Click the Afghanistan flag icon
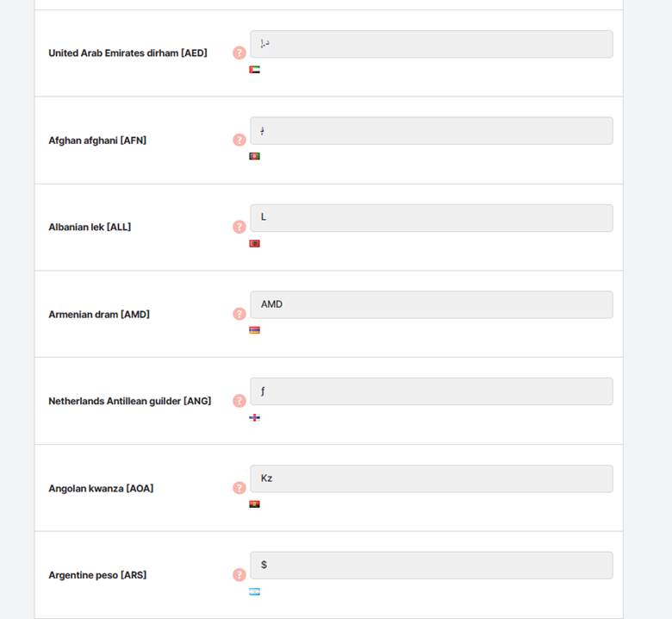Screen dimensions: 672x619 tap(254, 156)
